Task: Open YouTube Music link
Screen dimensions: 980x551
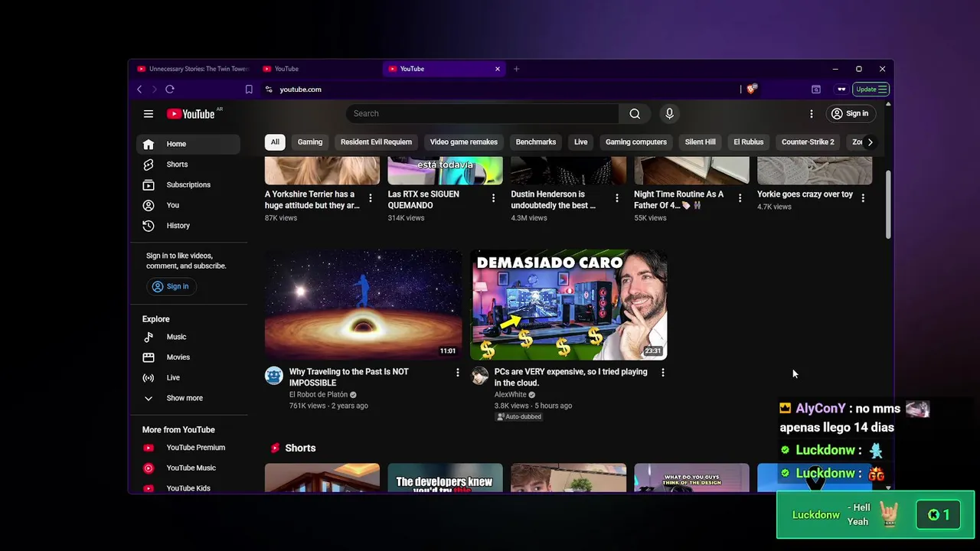Action: click(x=188, y=468)
